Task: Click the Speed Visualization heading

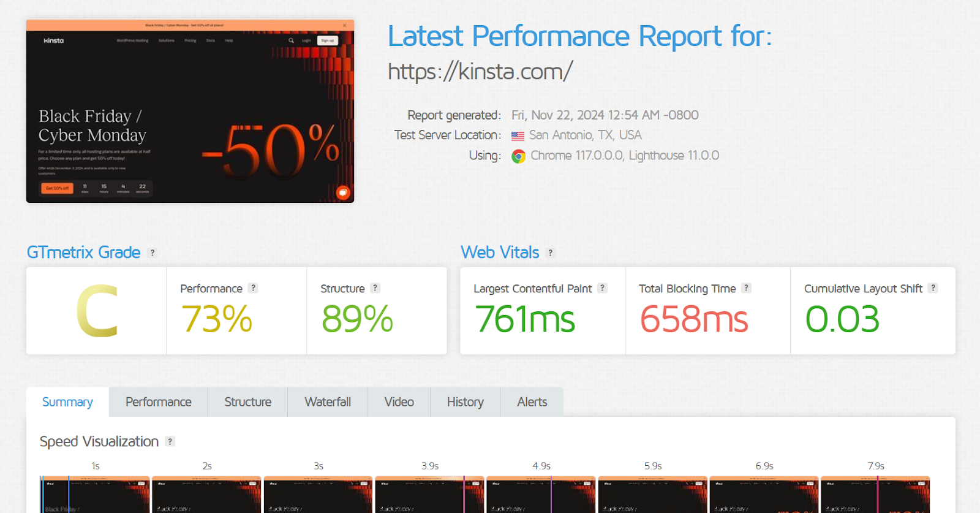Action: [x=99, y=441]
